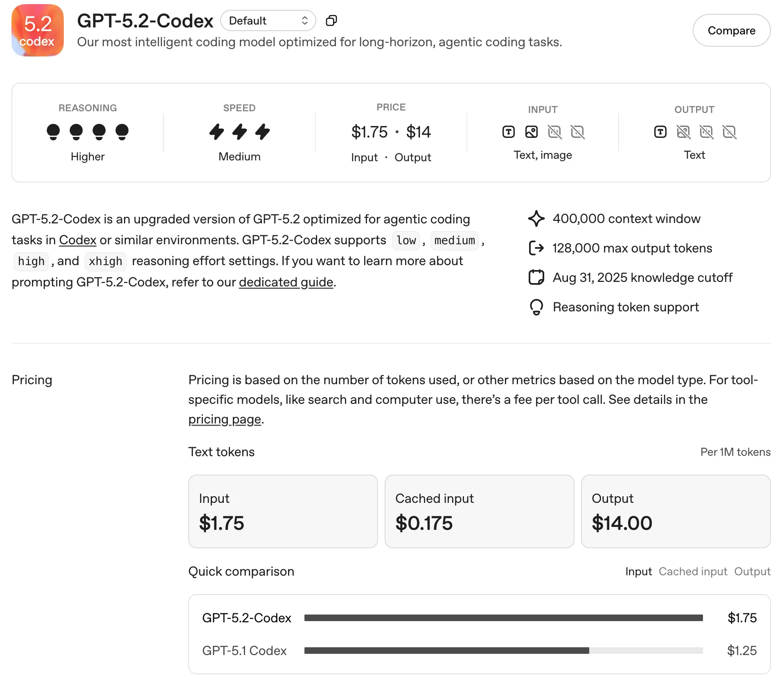Follow the pricing page link

point(225,419)
